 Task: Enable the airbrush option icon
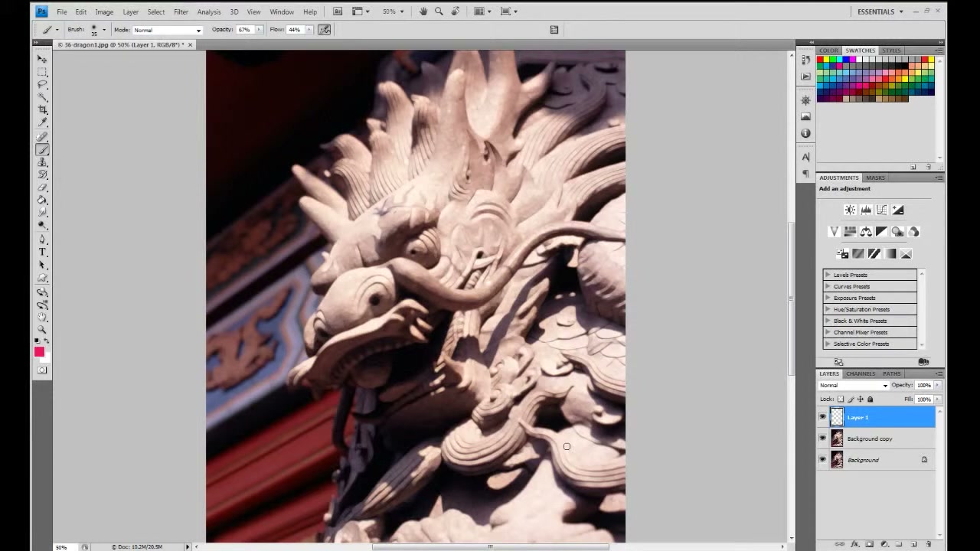325,30
